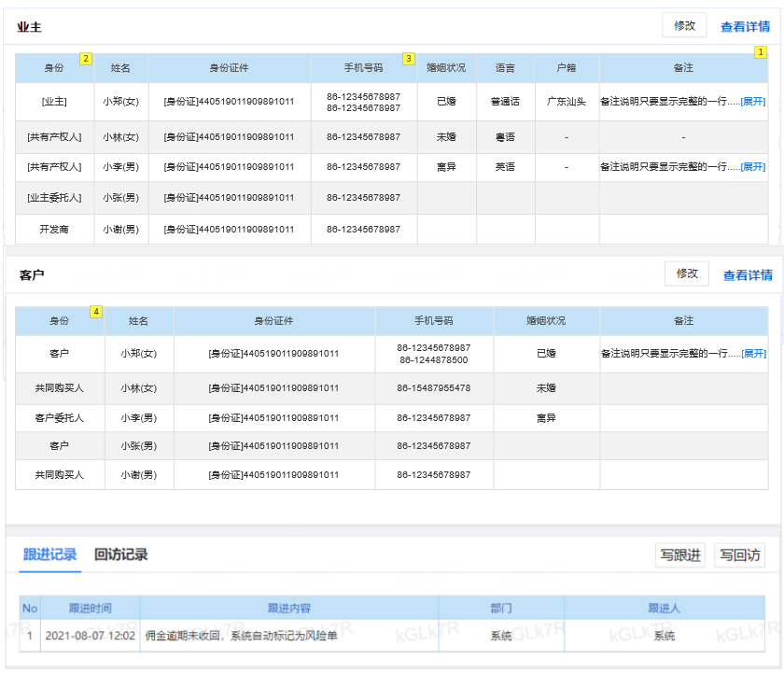Click 修改 button in 业主 section
Viewport: 784px width, 674px height.
684,25
